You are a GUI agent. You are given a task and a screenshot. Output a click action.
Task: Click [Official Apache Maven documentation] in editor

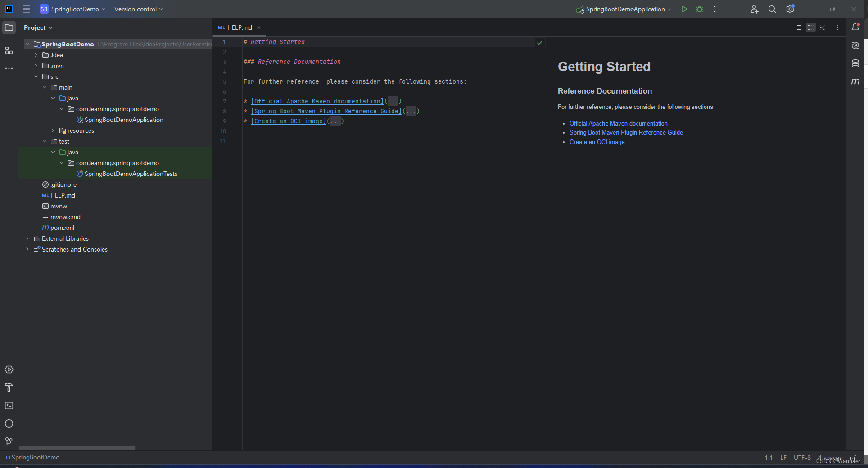[x=317, y=101]
